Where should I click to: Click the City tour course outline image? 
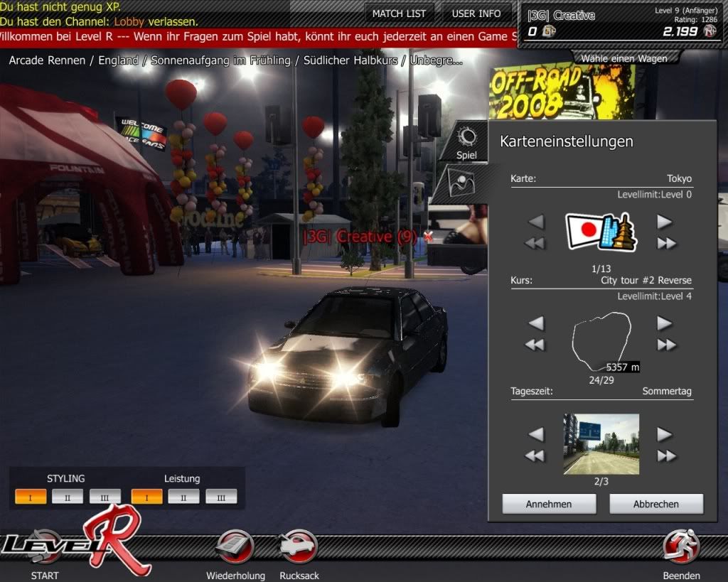click(601, 340)
